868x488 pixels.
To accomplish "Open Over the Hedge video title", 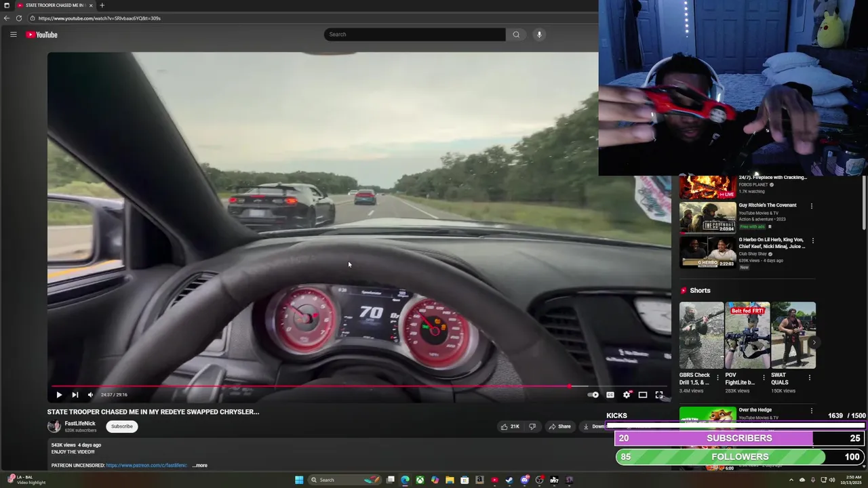I will 755,410.
